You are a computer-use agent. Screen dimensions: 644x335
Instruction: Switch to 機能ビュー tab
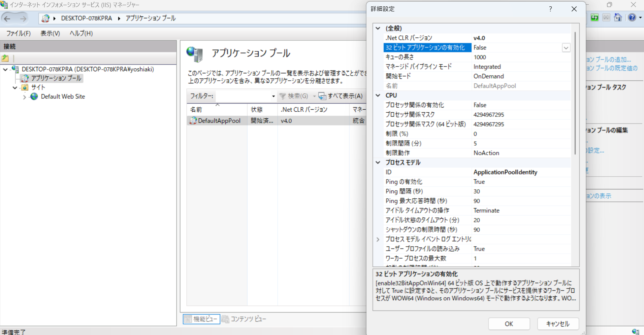pyautogui.click(x=201, y=319)
